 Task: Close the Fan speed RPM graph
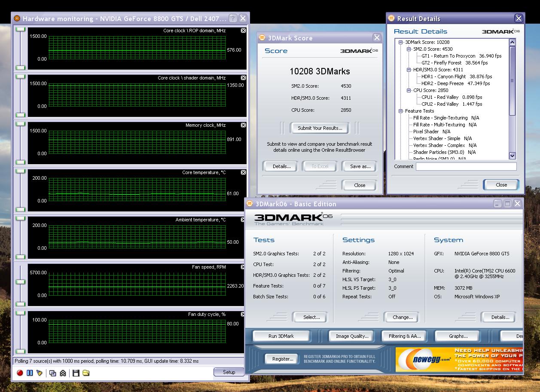244,267
